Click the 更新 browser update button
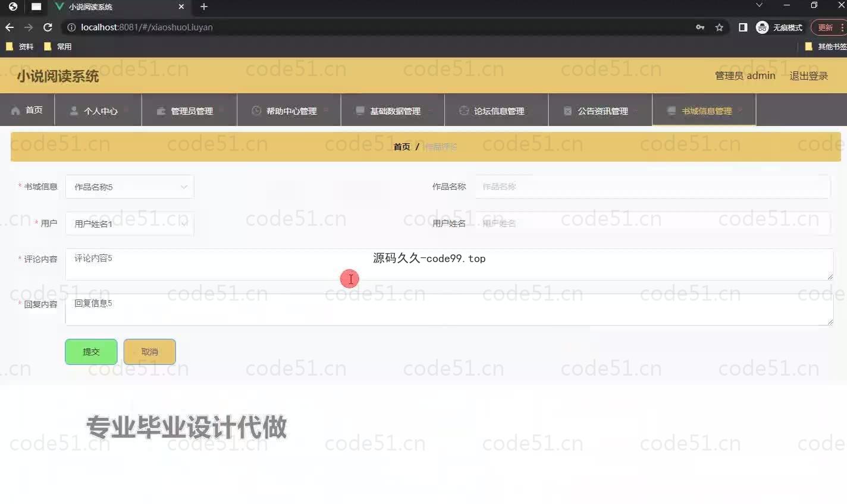This screenshot has height=504, width=847. point(828,27)
